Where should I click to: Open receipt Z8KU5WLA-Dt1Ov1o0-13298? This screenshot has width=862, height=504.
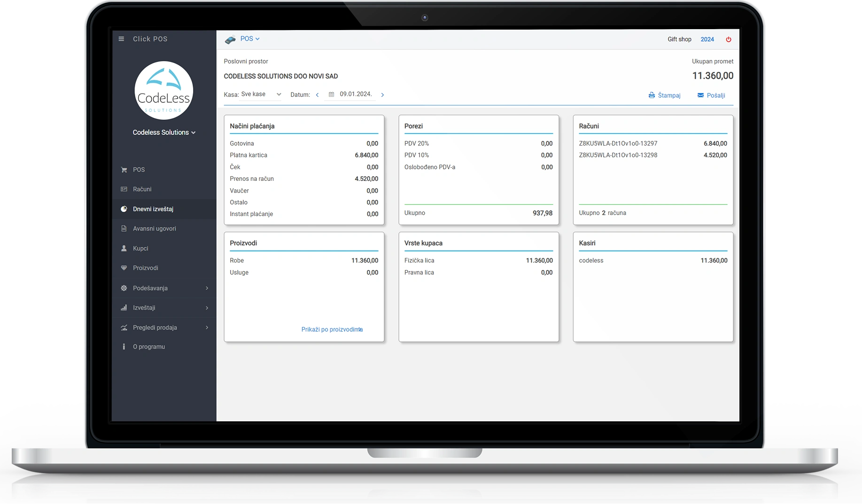pos(618,155)
